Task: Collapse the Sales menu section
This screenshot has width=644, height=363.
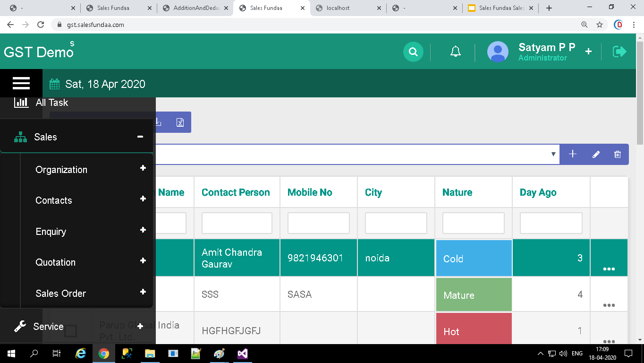Action: [x=140, y=137]
